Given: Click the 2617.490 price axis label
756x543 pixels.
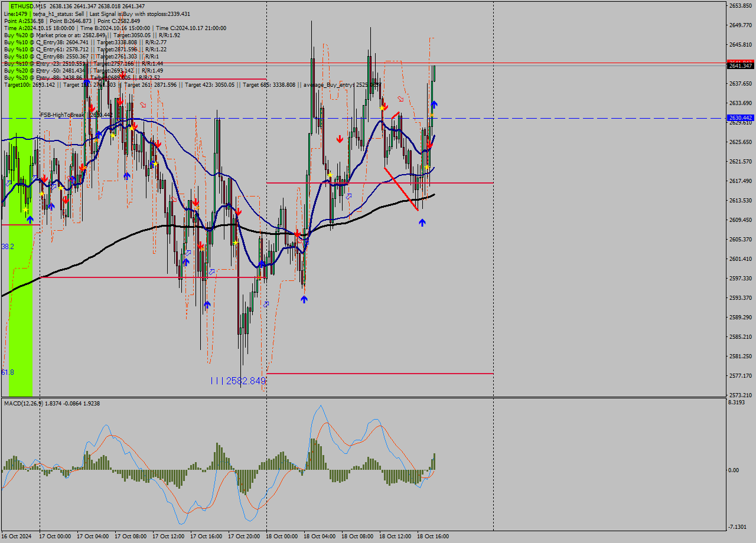Looking at the screenshot, I should (x=741, y=181).
